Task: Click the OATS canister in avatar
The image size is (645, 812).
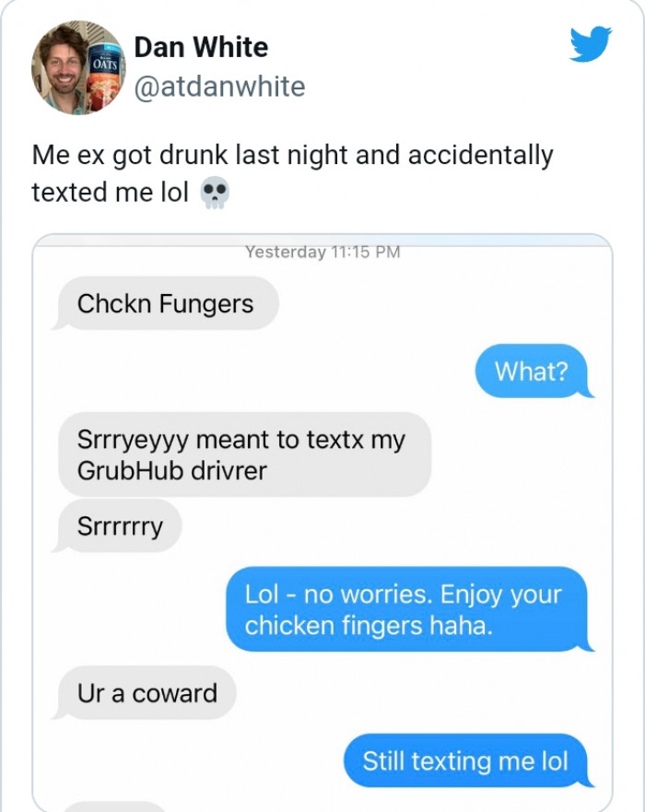Action: click(x=105, y=77)
